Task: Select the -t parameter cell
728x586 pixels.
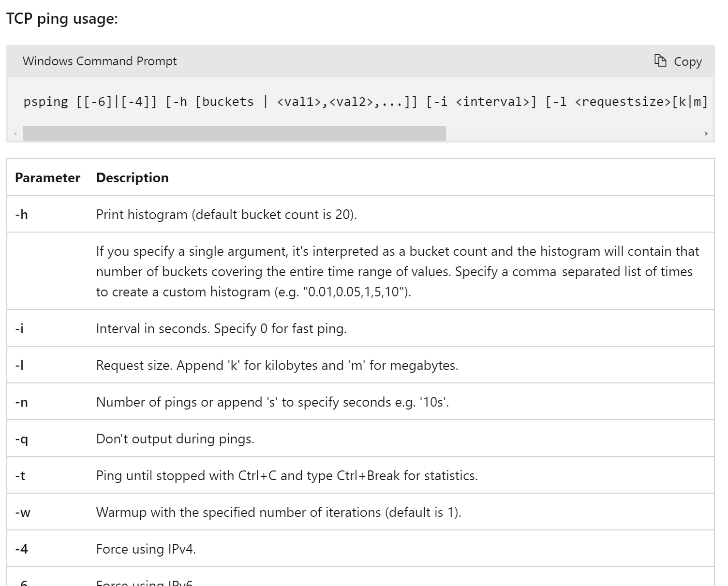Action: 20,476
